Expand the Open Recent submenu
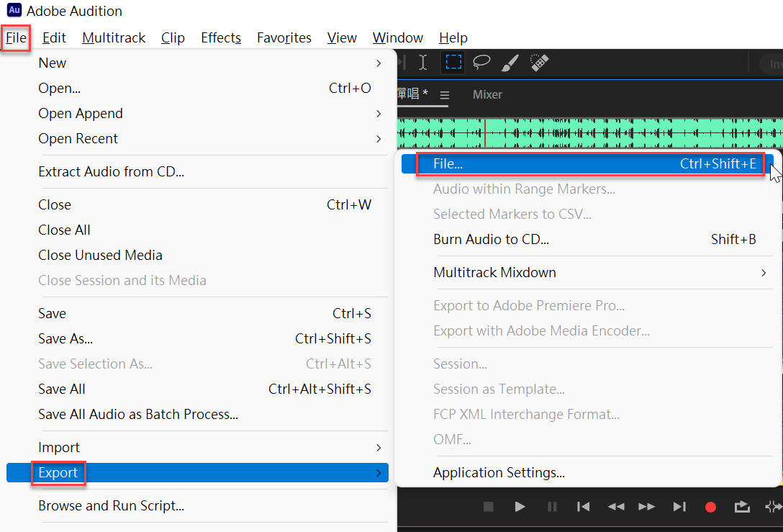 (x=197, y=138)
